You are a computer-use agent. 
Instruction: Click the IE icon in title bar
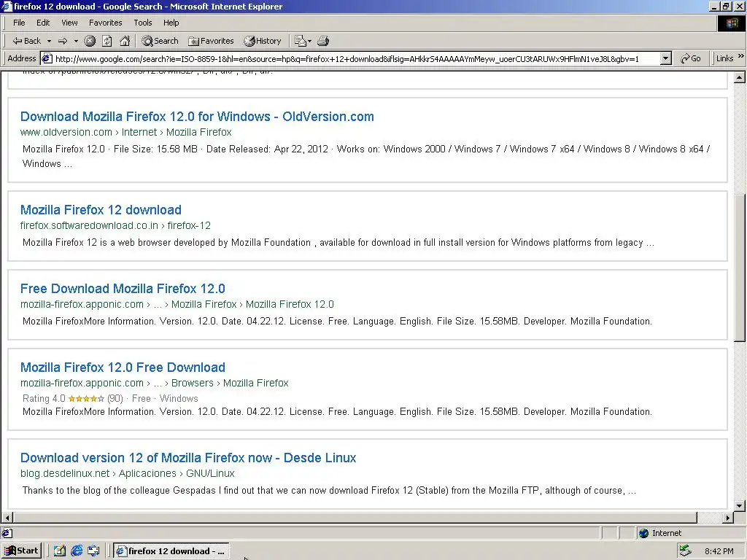[x=7, y=6]
